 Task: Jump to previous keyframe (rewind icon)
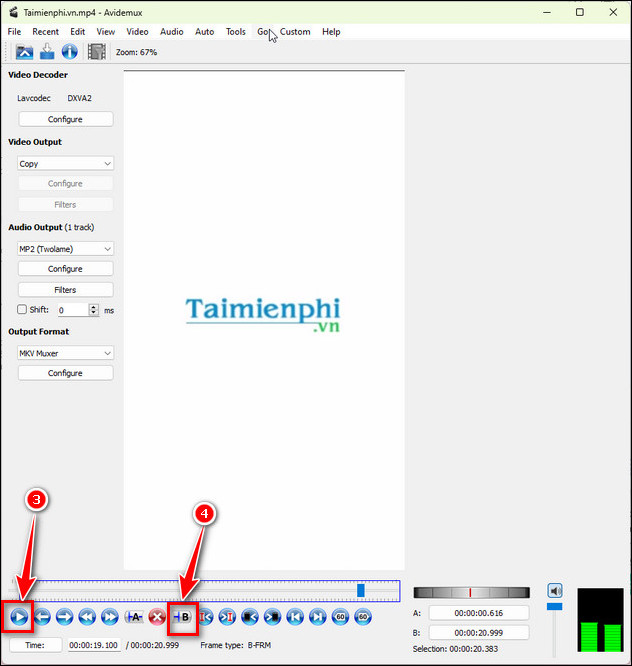[87, 617]
